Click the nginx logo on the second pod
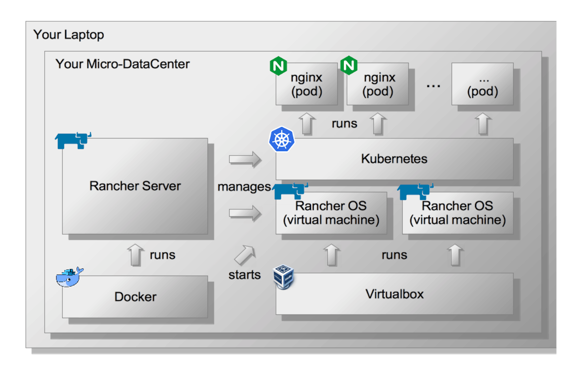 (349, 65)
